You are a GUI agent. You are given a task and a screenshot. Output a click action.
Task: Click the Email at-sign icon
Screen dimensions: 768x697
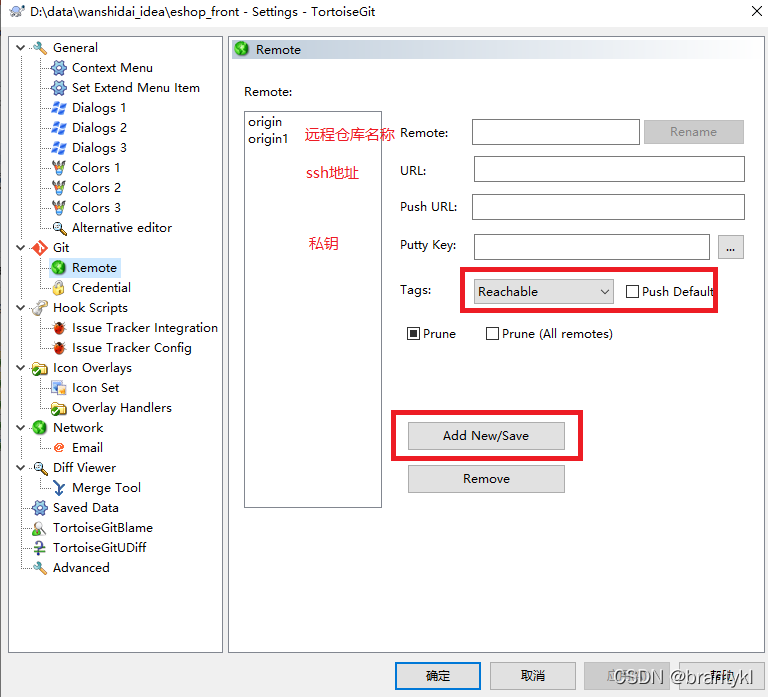59,448
